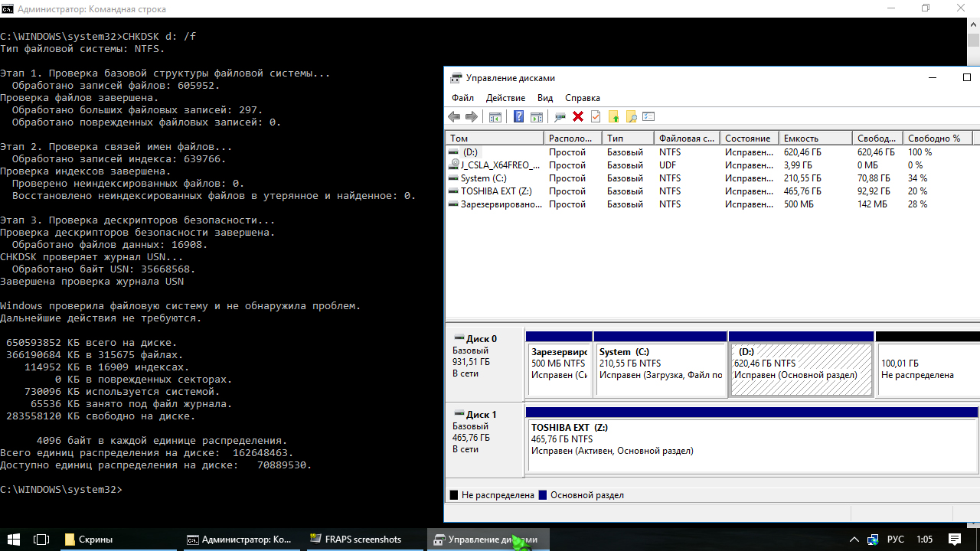The height and width of the screenshot is (551, 980).
Task: Click the checklist settings icon in toolbar
Action: (x=648, y=116)
